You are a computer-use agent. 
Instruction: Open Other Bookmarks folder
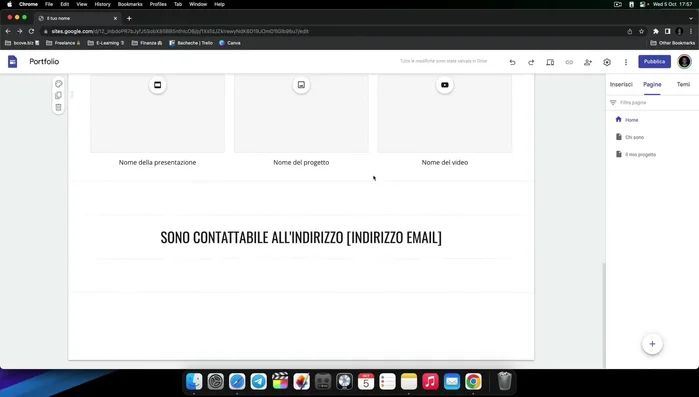coord(673,43)
